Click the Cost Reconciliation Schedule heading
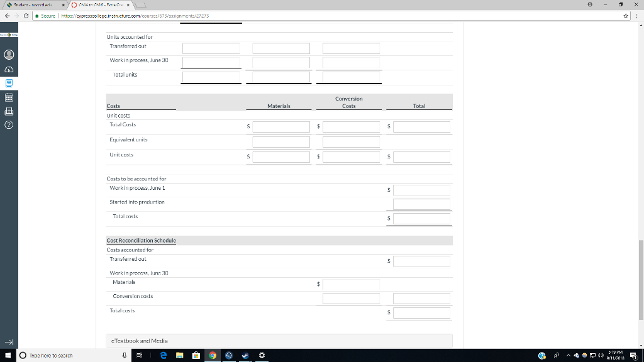This screenshot has width=644, height=362. coord(141,241)
